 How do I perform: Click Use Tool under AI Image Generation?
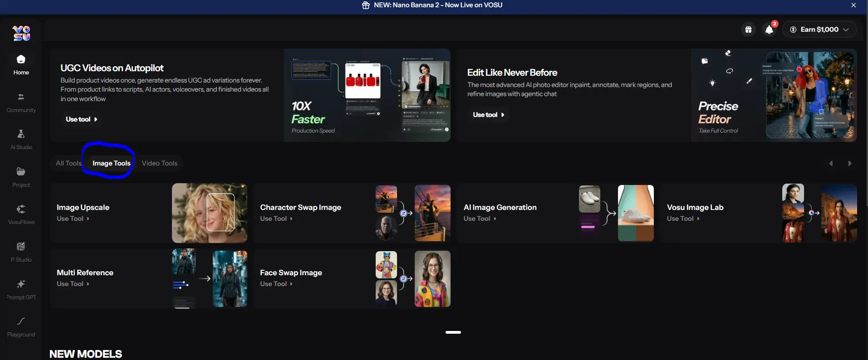click(480, 219)
